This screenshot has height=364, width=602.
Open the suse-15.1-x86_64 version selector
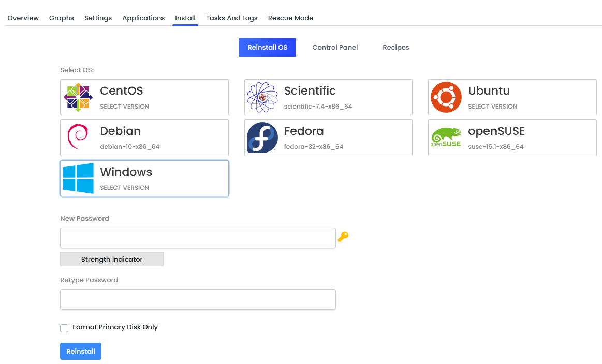pyautogui.click(x=496, y=146)
